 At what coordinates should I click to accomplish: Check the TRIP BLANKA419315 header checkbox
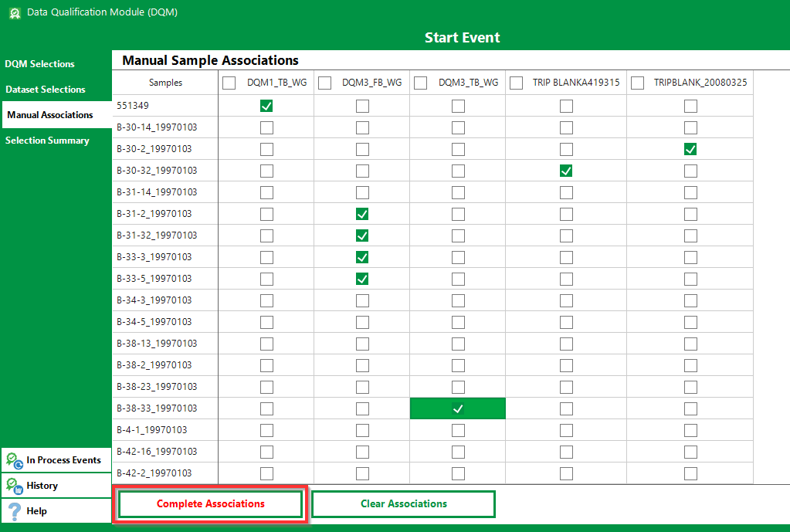[516, 83]
